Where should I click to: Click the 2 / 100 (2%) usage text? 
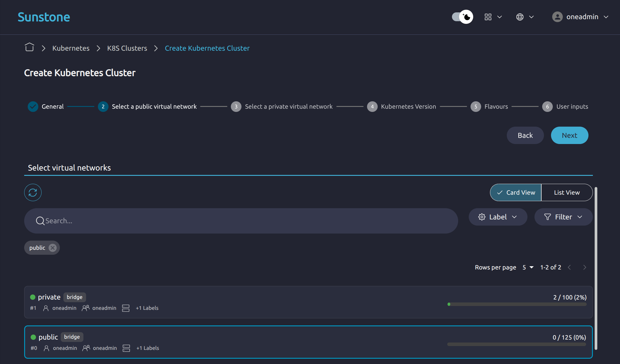point(570,297)
